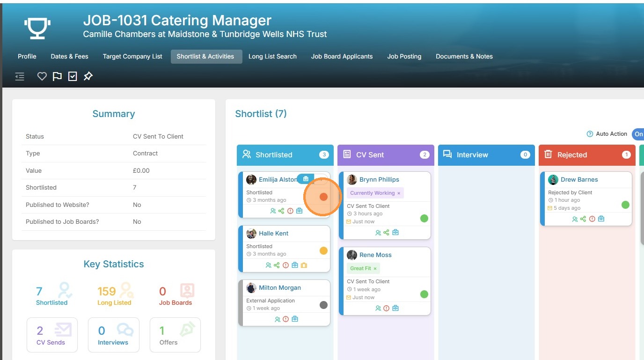Click yellow suitcase icon on Halle Kent's card
This screenshot has width=644, height=360.
point(304,265)
